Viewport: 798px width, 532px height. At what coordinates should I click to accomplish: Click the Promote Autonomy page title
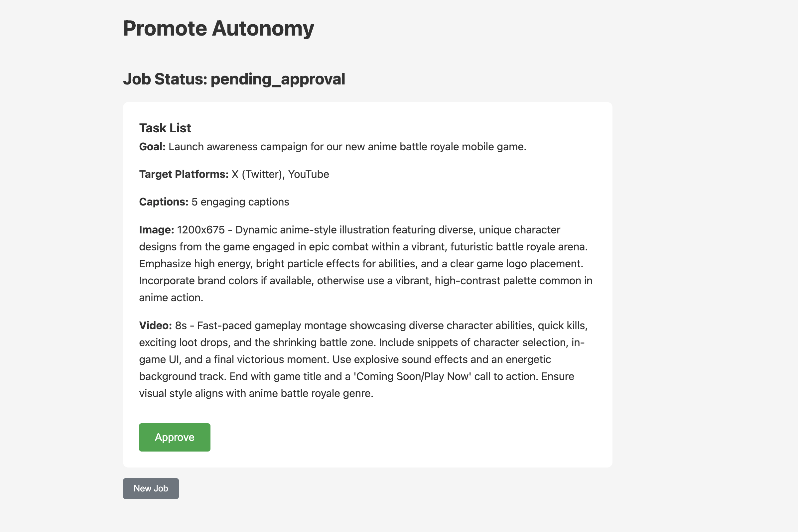click(x=218, y=28)
